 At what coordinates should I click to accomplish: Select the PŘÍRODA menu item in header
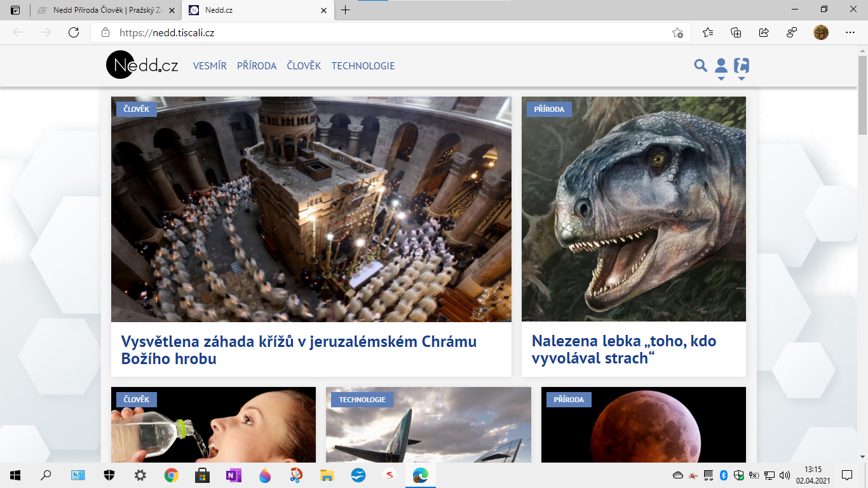coord(257,66)
